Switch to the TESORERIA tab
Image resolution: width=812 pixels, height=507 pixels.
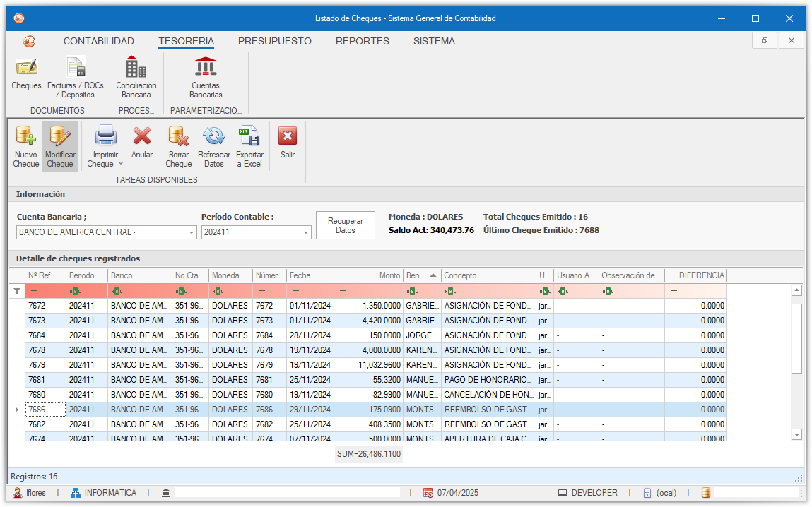pyautogui.click(x=187, y=42)
